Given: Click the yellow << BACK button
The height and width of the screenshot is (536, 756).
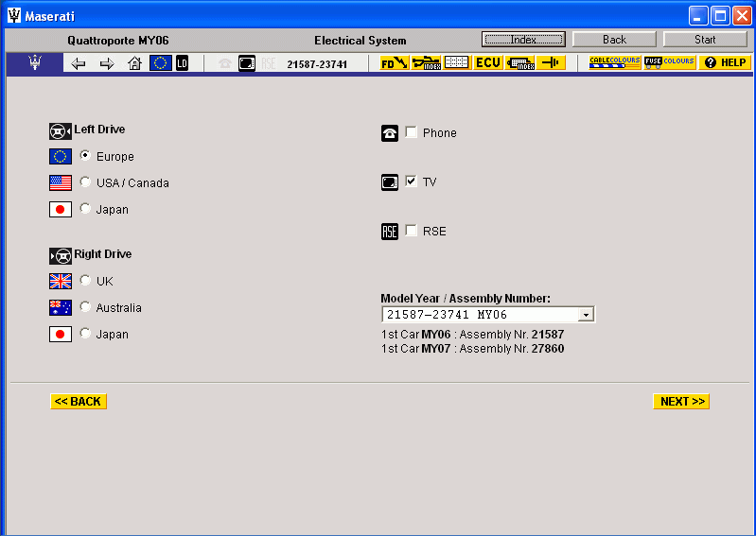Looking at the screenshot, I should pyautogui.click(x=79, y=402).
